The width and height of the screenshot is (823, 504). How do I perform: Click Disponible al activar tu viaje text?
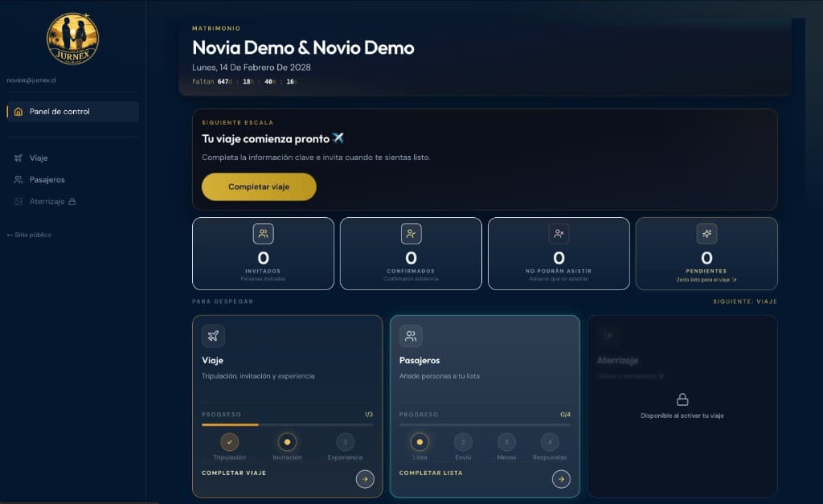coord(682,416)
